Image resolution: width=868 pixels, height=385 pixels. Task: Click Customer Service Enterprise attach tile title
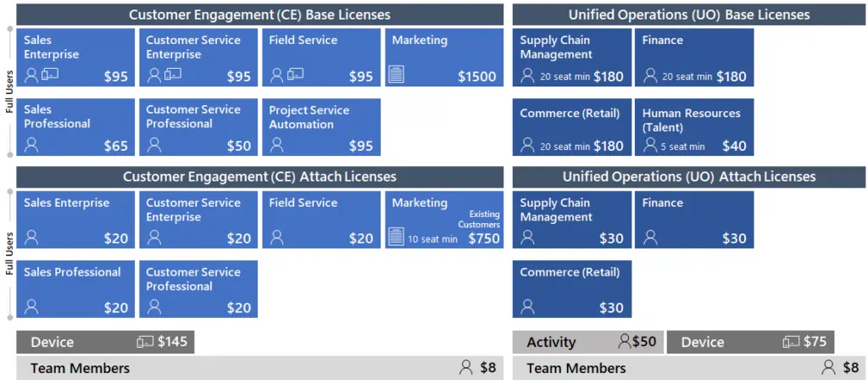[193, 210]
